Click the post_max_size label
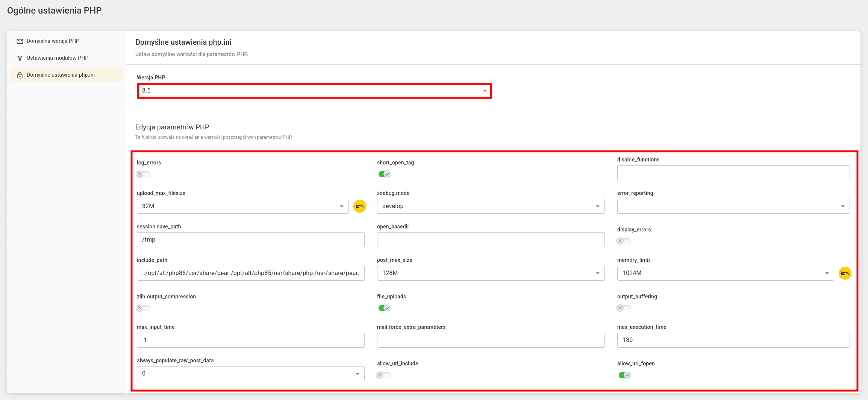 click(x=395, y=260)
